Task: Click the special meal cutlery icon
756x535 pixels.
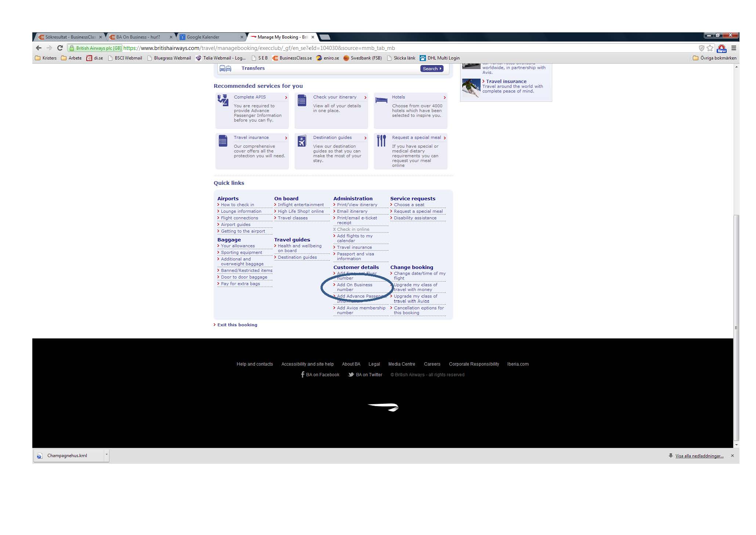Action: (x=381, y=140)
